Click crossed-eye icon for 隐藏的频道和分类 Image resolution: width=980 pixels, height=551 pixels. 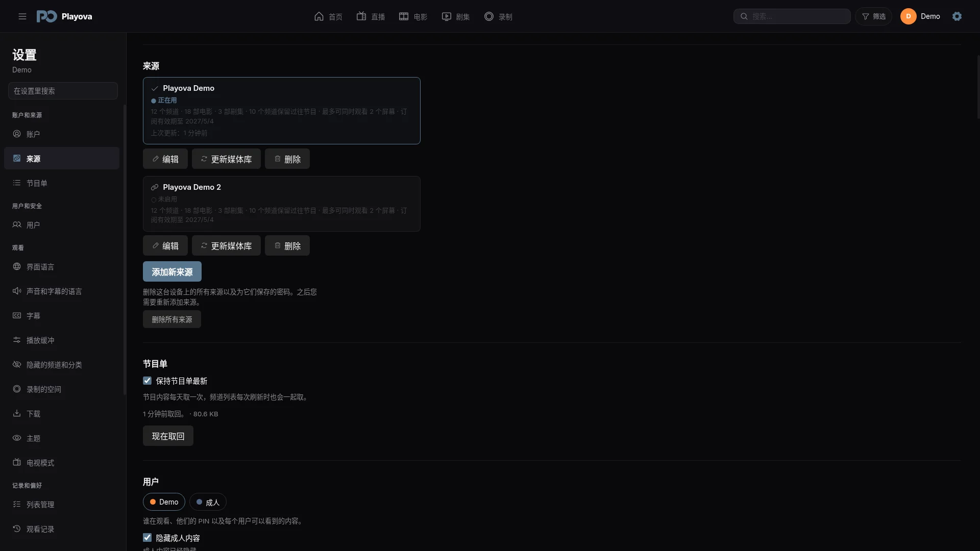tap(17, 364)
